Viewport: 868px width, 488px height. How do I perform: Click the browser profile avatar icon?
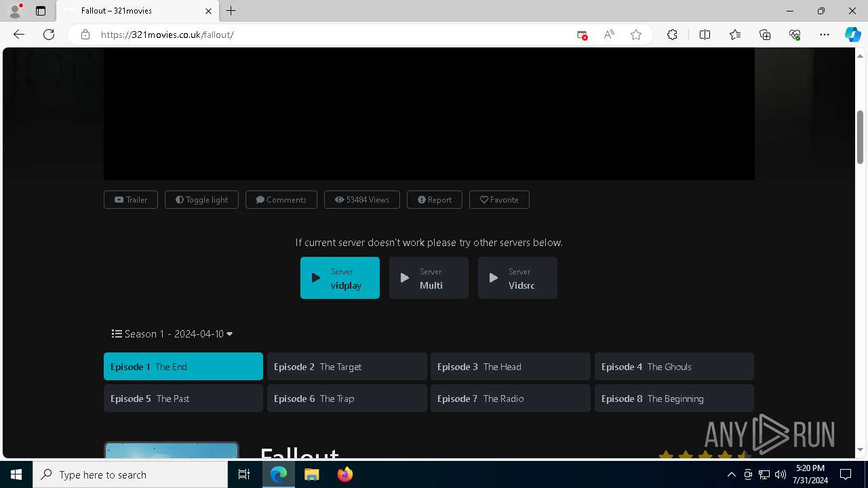[15, 11]
